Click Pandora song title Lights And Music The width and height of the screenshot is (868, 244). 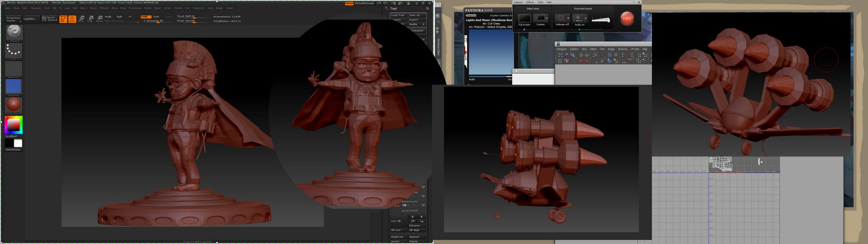coord(489,20)
